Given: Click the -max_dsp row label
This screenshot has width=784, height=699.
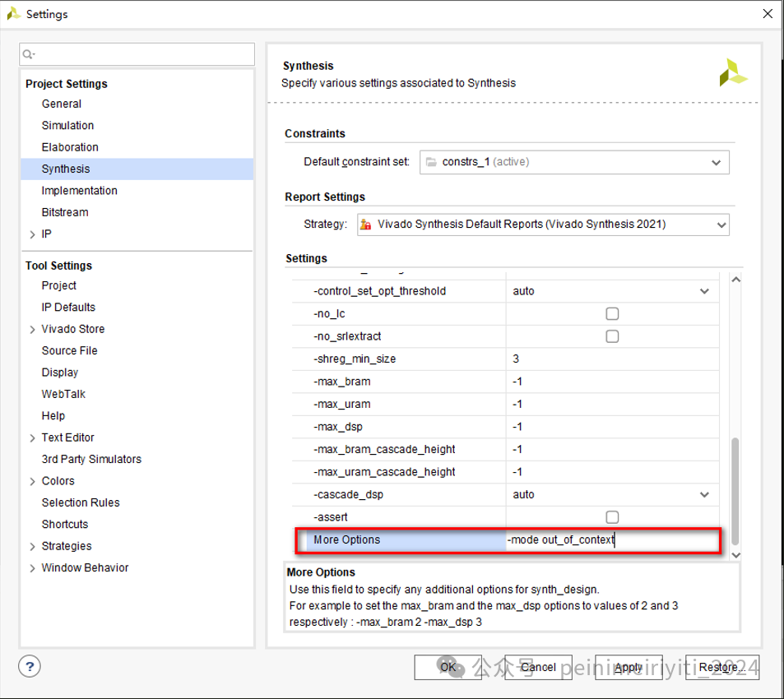Looking at the screenshot, I should tap(338, 427).
